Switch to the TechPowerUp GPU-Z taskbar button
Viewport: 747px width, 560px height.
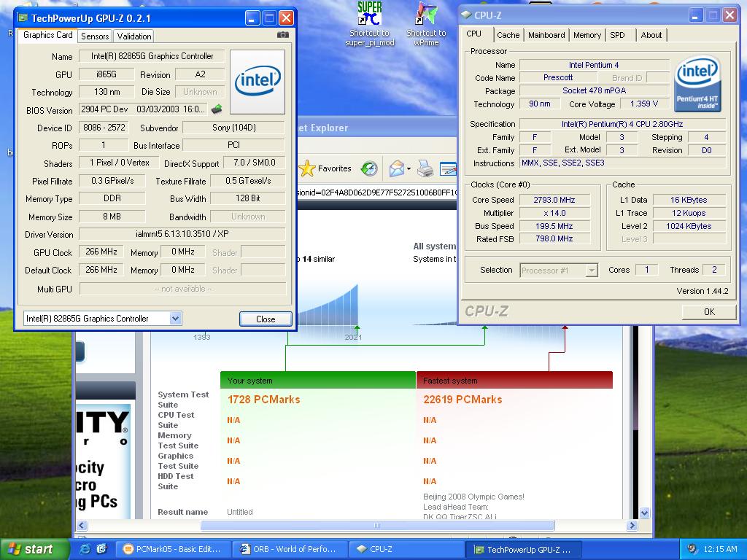tap(524, 549)
